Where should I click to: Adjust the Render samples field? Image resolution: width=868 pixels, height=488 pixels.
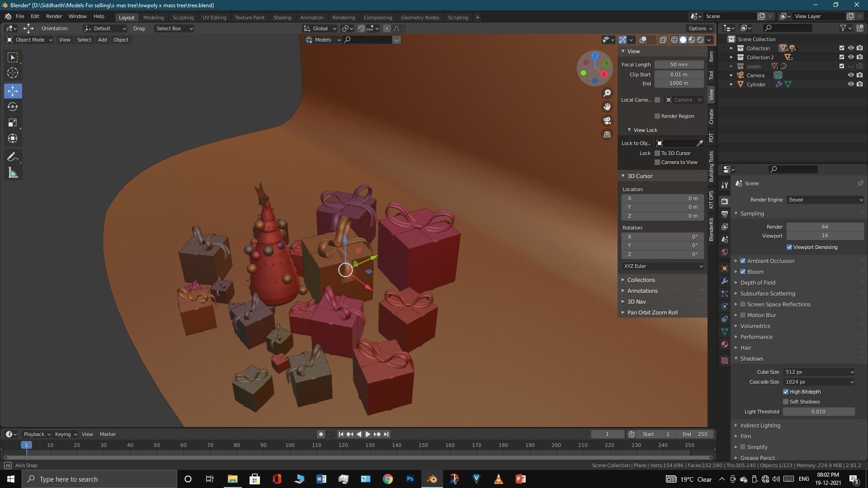[825, 227]
